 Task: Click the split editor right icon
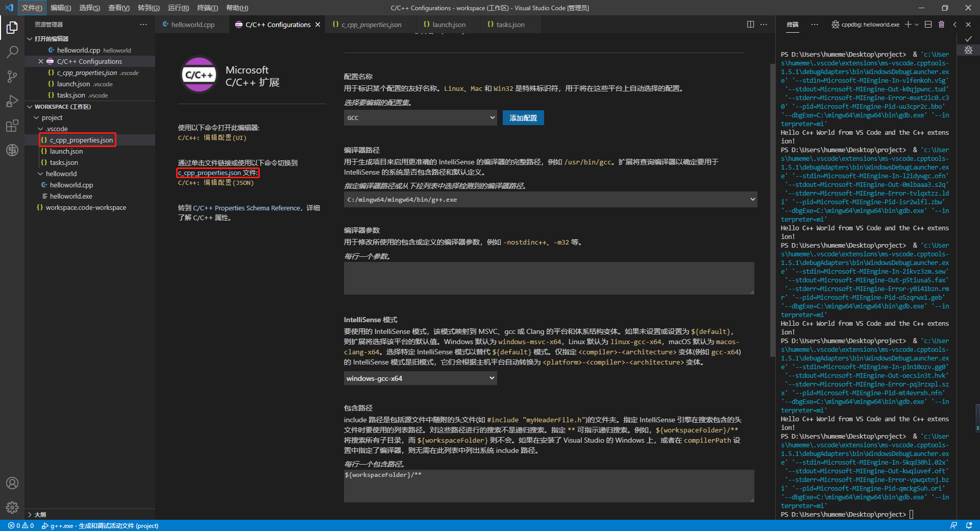click(750, 25)
